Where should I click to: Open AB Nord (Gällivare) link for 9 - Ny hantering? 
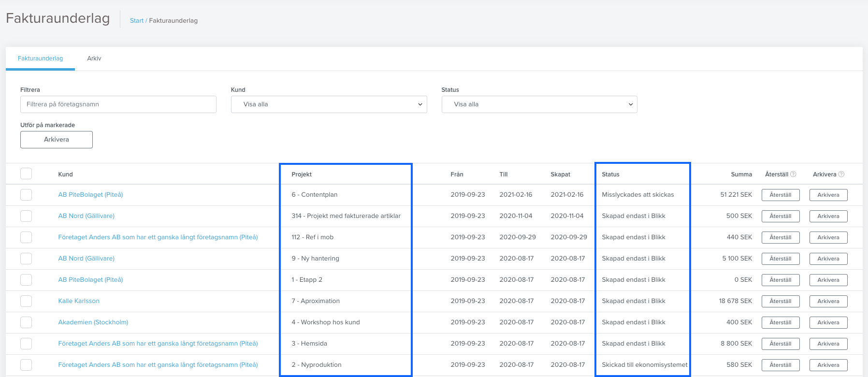tap(87, 258)
